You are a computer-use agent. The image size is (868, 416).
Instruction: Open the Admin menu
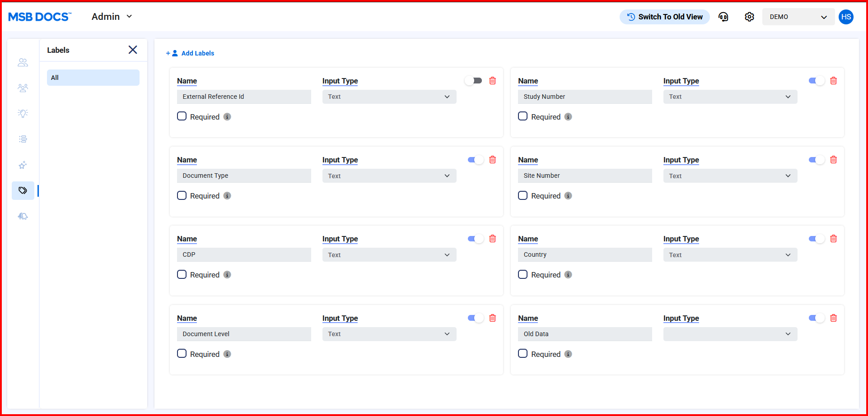tap(112, 17)
